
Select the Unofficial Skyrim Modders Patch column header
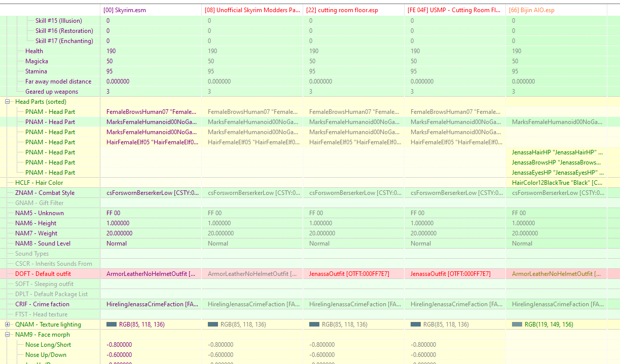pyautogui.click(x=252, y=10)
